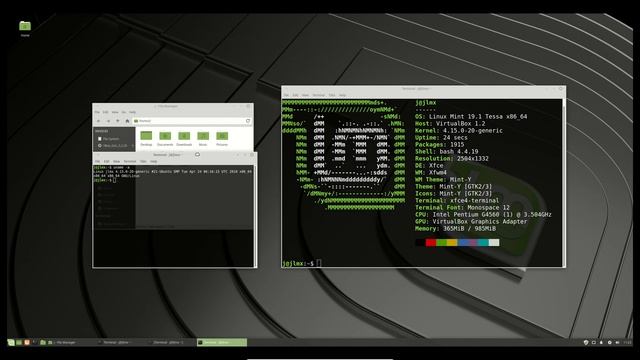
Task: Switch to File Manager from taskbar button
Action: [71, 342]
